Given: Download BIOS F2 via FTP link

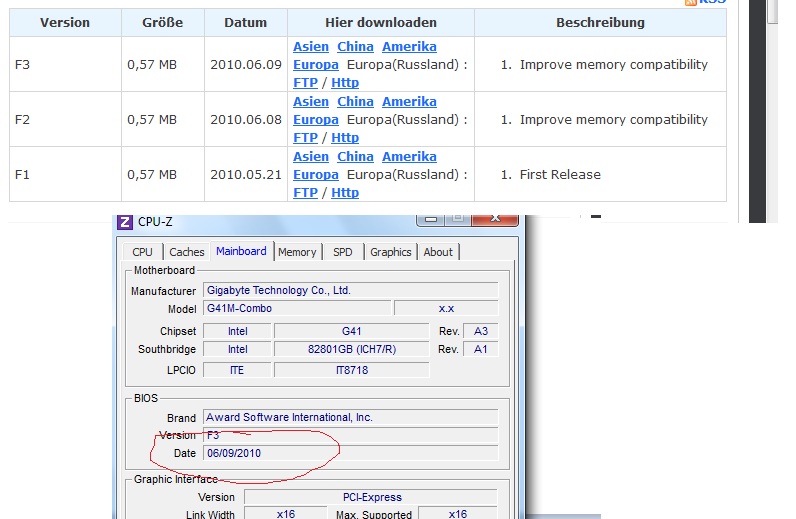Looking at the screenshot, I should click(x=305, y=138).
